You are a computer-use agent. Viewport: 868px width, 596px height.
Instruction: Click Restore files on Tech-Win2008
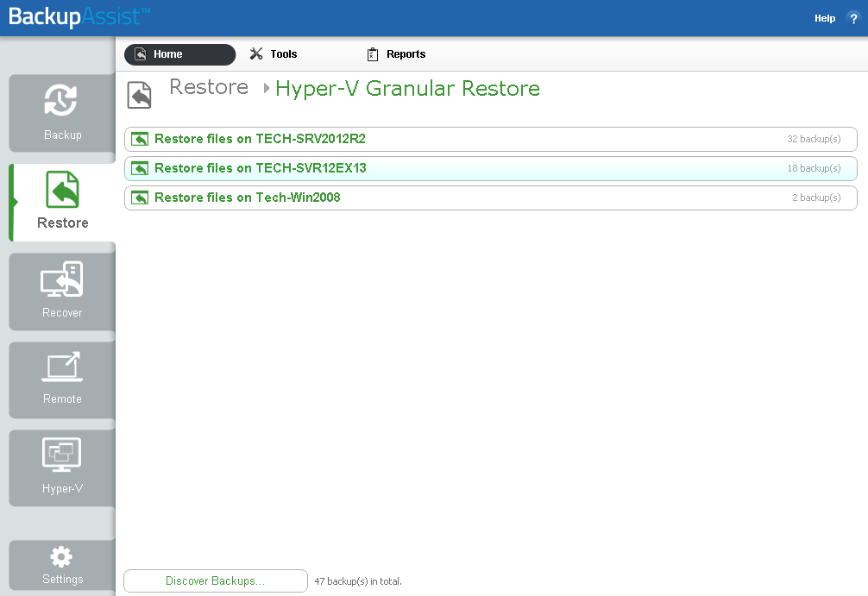tap(491, 198)
